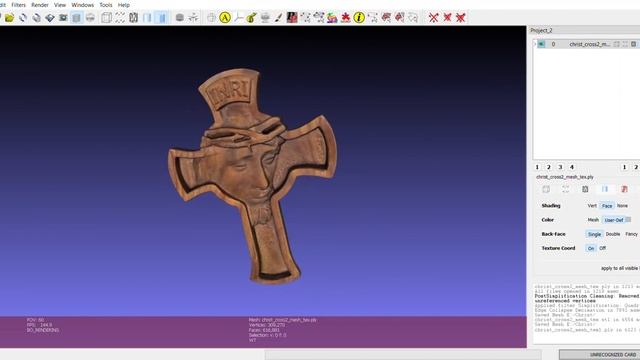Click red texture icon in layer panel
640x360 pixels.
pos(624,189)
